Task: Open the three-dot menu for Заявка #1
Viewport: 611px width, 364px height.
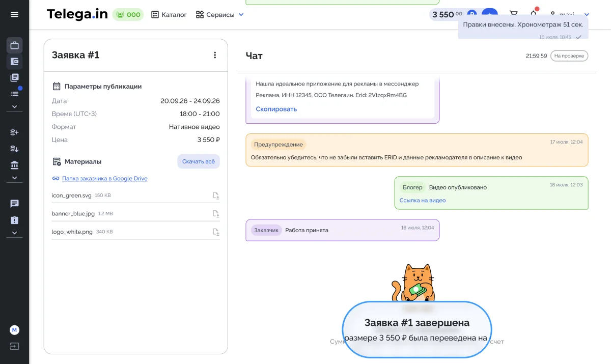Action: point(215,55)
